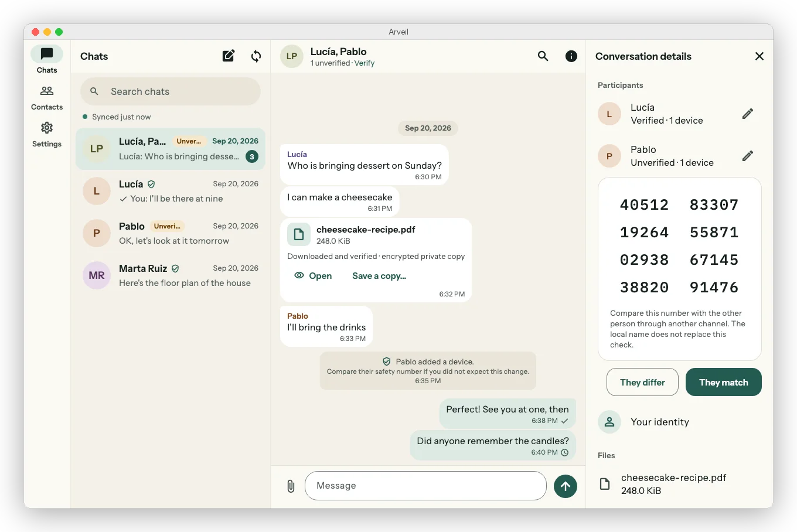Open Your identity entry

click(680, 422)
